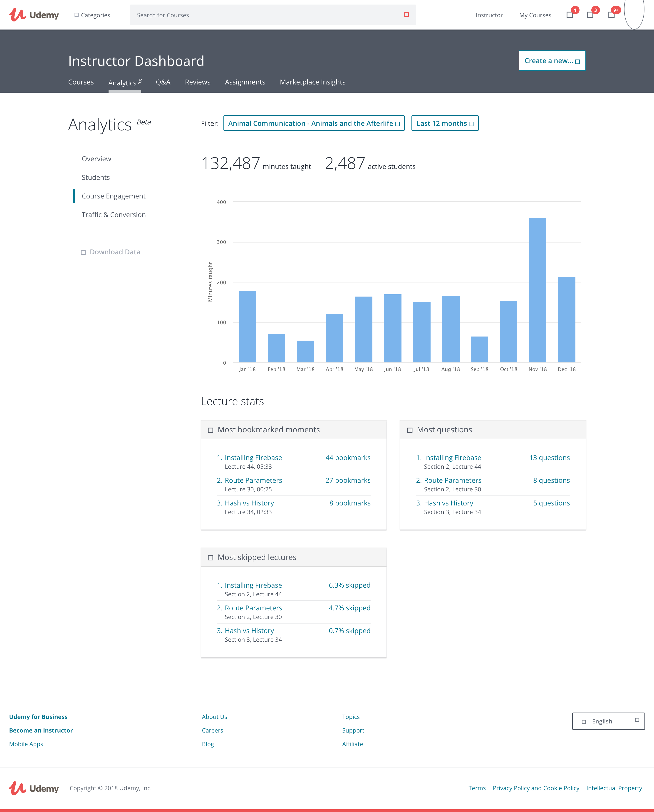Go to Marketplace Insights tab

coord(313,82)
